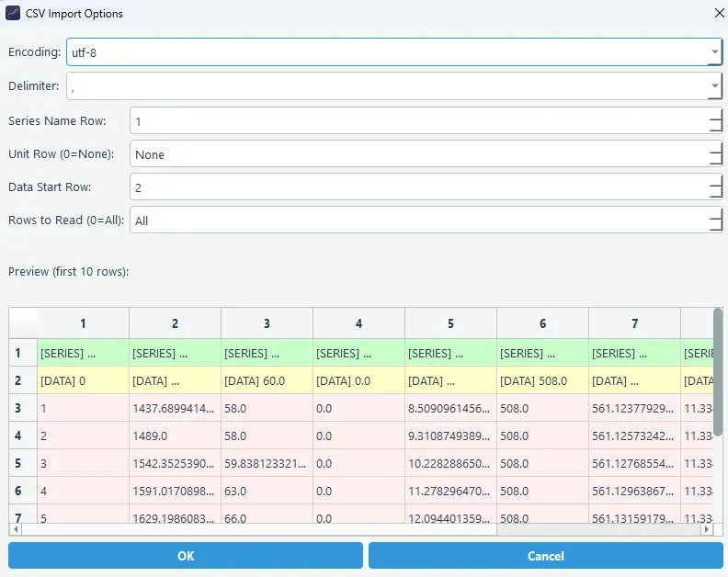This screenshot has height=577, width=728.
Task: Select column 6 header in preview
Action: point(542,323)
